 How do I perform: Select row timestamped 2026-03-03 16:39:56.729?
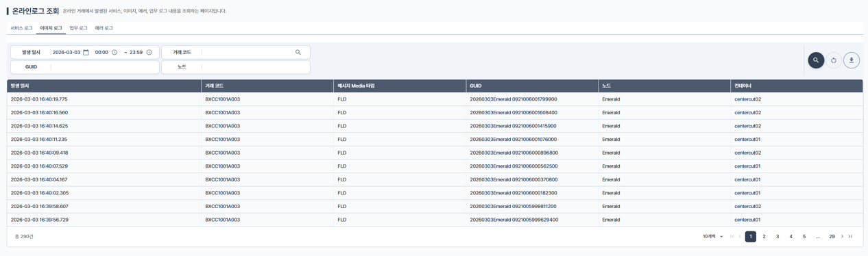coord(435,220)
